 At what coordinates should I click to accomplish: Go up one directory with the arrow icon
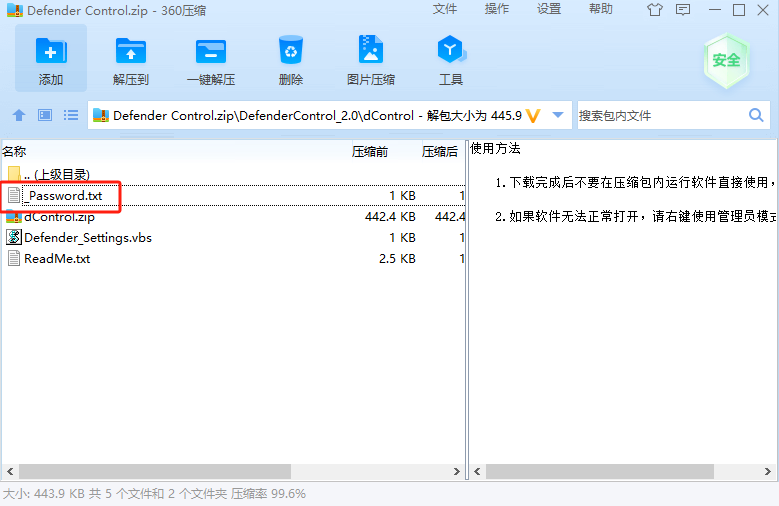click(x=19, y=115)
